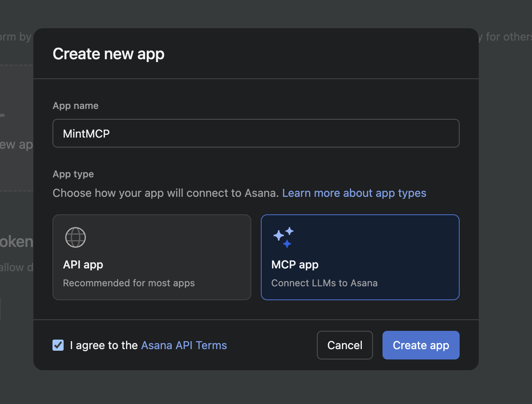
Task: Click 'Connect LLMs to Asana' description text
Action: (324, 283)
